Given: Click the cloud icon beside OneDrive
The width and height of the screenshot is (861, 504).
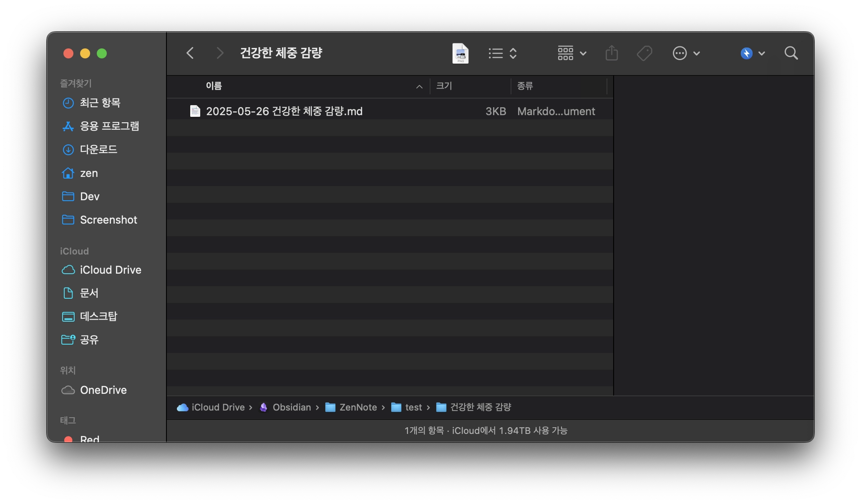Looking at the screenshot, I should (x=68, y=390).
